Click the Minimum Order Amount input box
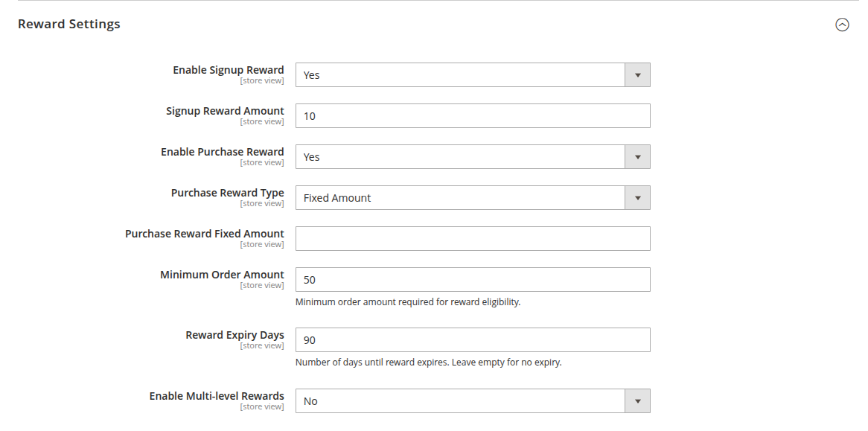Screen dimensions: 868x431 473,280
